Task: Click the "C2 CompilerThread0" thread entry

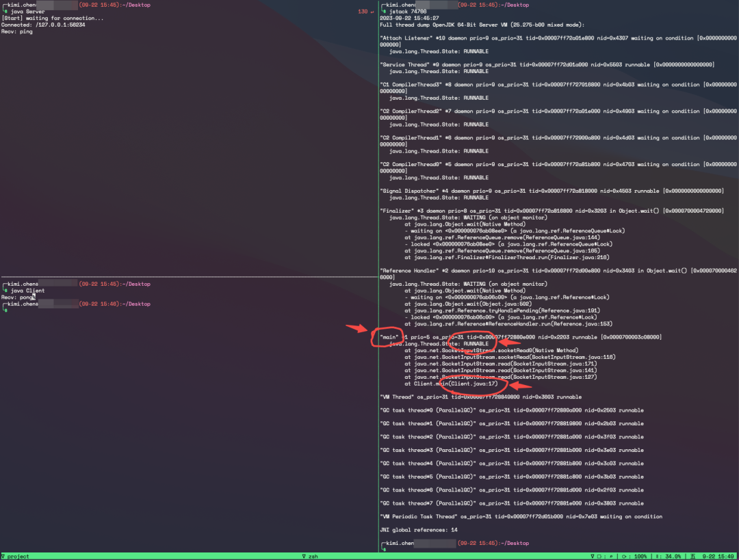Action: pos(558,168)
